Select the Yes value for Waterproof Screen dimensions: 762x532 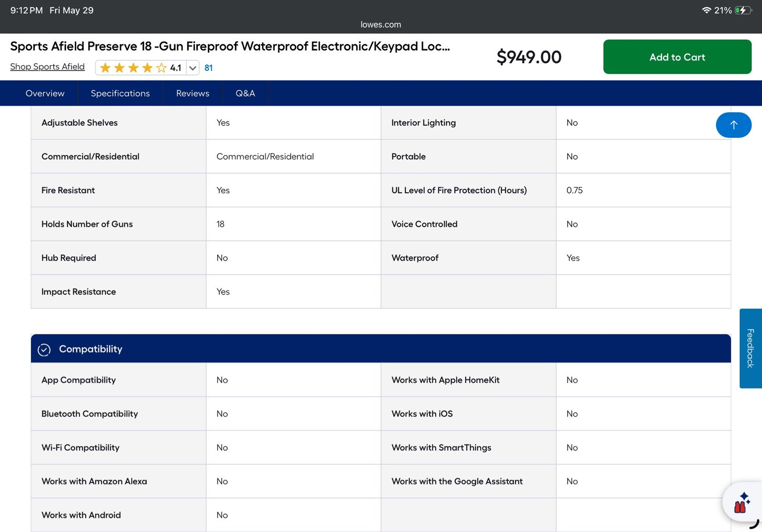[x=573, y=258]
